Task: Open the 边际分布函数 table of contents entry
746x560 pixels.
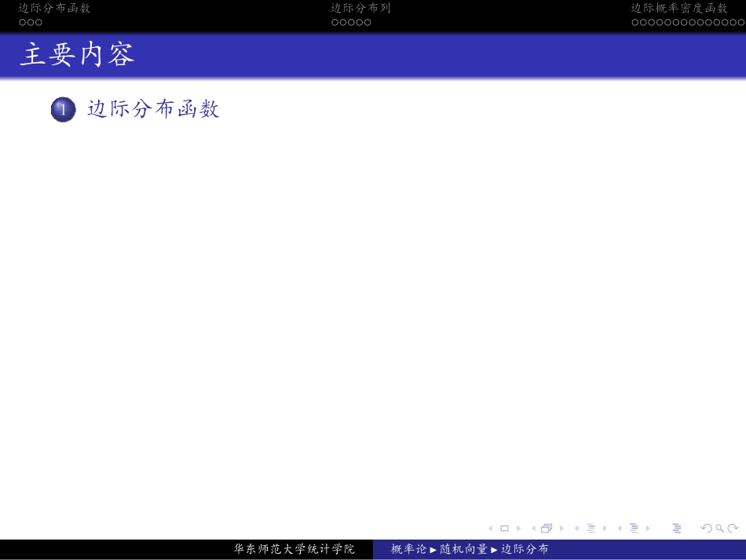Action: pos(152,109)
